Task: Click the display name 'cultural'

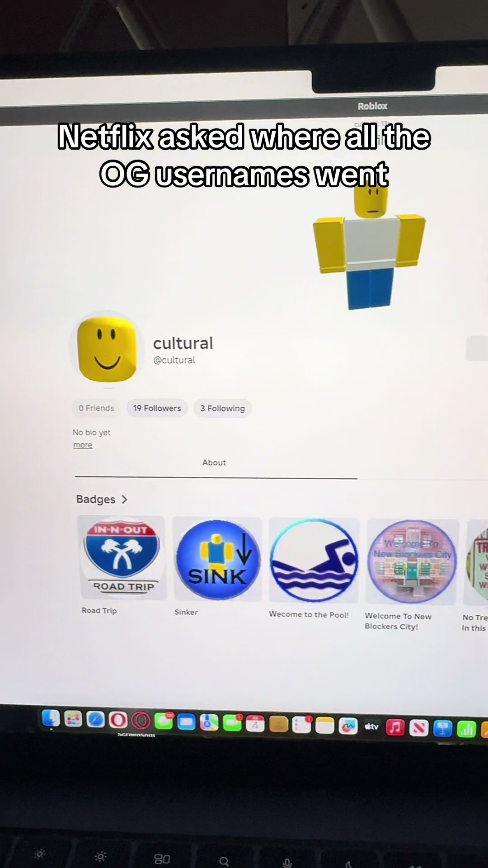Action: pos(183,343)
